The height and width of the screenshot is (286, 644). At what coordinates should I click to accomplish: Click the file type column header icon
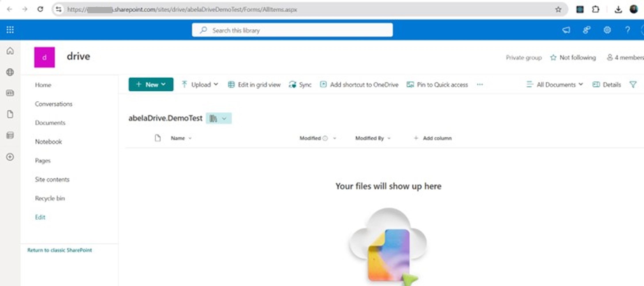pyautogui.click(x=157, y=138)
